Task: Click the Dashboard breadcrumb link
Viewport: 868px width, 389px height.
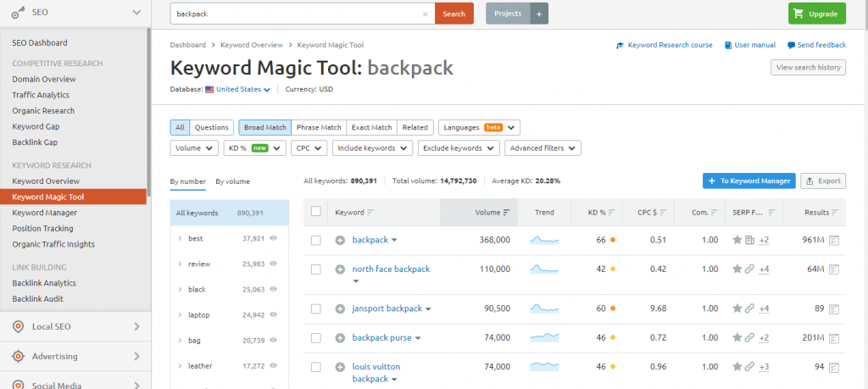Action: coord(187,45)
